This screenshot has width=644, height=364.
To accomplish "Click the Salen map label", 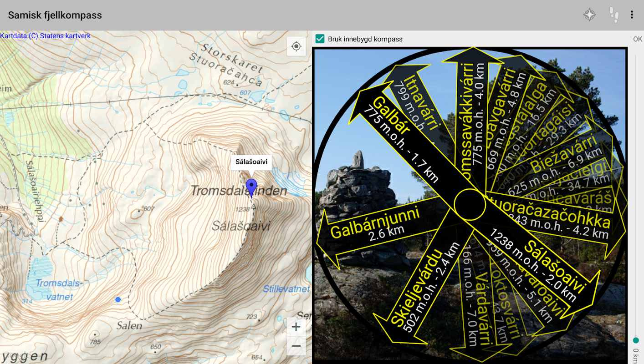I will [129, 326].
